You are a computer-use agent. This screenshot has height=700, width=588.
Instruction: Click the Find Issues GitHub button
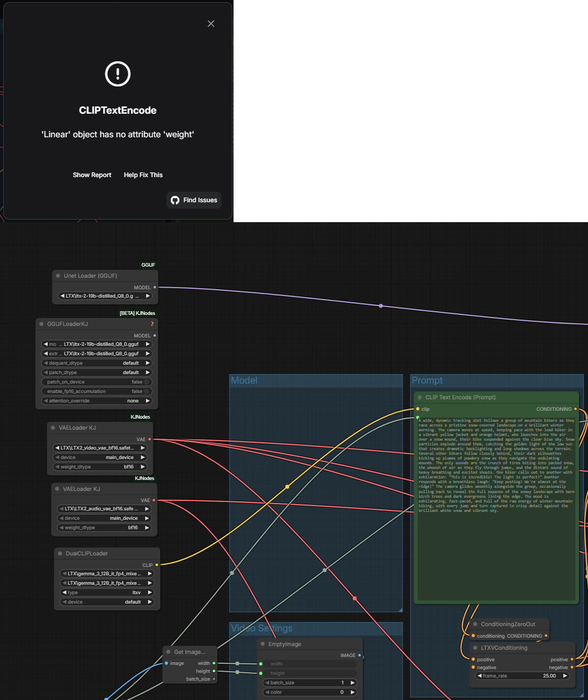(194, 200)
